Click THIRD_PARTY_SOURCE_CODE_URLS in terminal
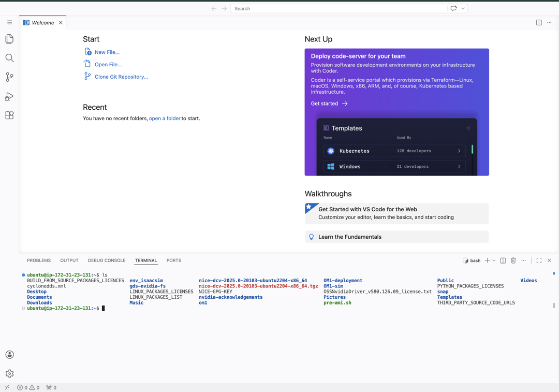Image resolution: width=559 pixels, height=392 pixels. 476,302
